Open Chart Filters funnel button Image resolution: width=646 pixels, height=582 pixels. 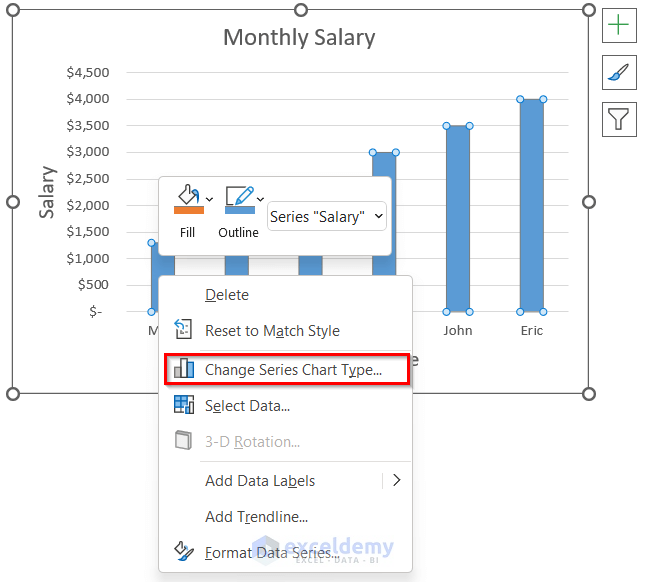[619, 119]
